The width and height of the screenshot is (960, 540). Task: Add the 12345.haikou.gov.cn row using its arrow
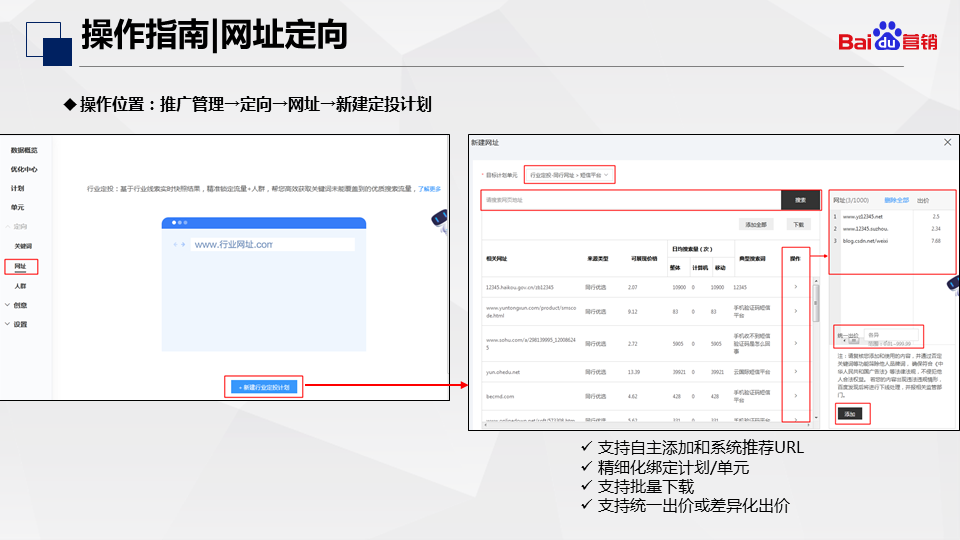coord(796,287)
